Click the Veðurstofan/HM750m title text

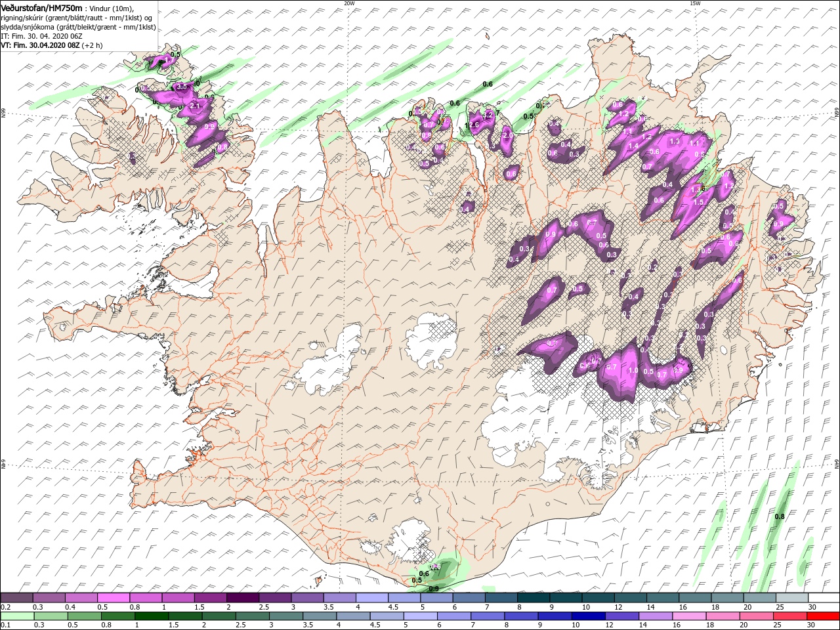pos(41,7)
